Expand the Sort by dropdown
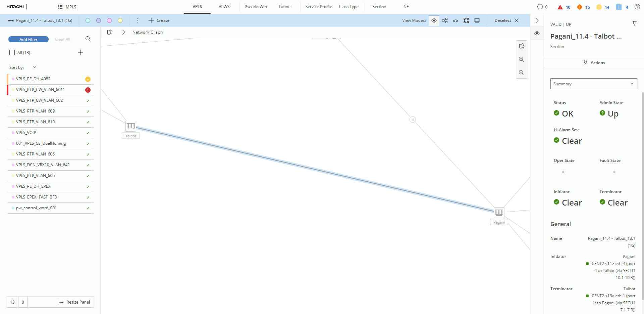The image size is (644, 314). [34, 68]
